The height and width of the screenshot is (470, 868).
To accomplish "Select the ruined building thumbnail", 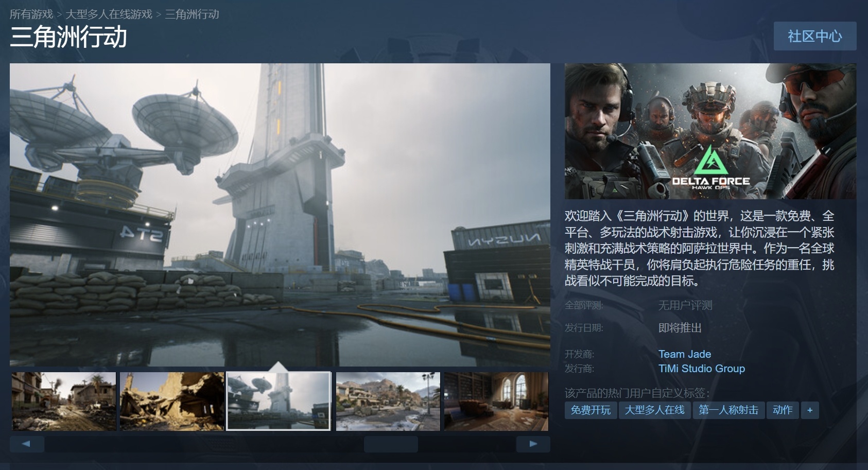I will [x=172, y=402].
